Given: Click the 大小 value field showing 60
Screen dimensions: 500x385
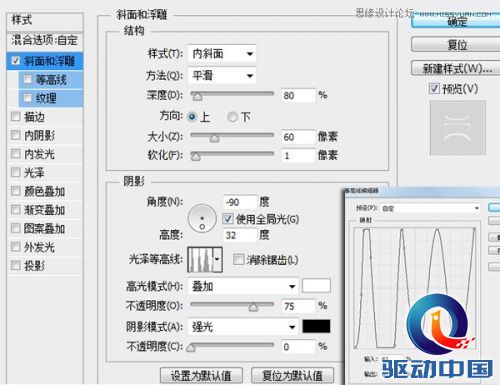Looking at the screenshot, I should point(298,137).
